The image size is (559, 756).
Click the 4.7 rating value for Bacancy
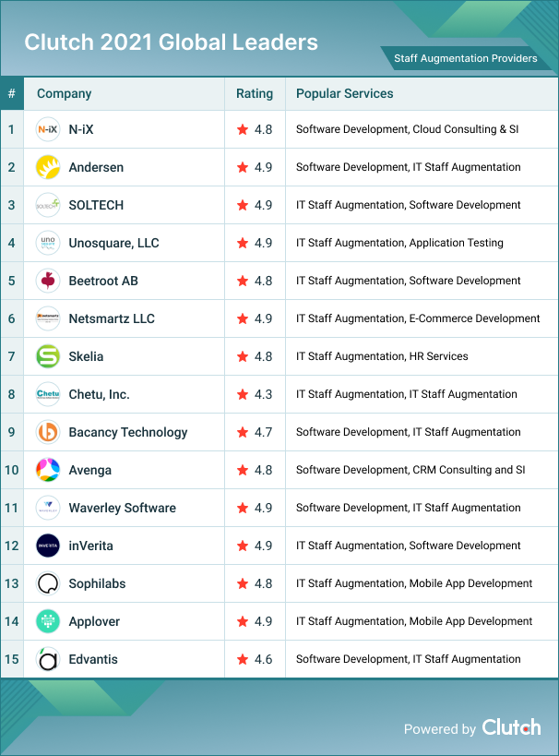[263, 432]
